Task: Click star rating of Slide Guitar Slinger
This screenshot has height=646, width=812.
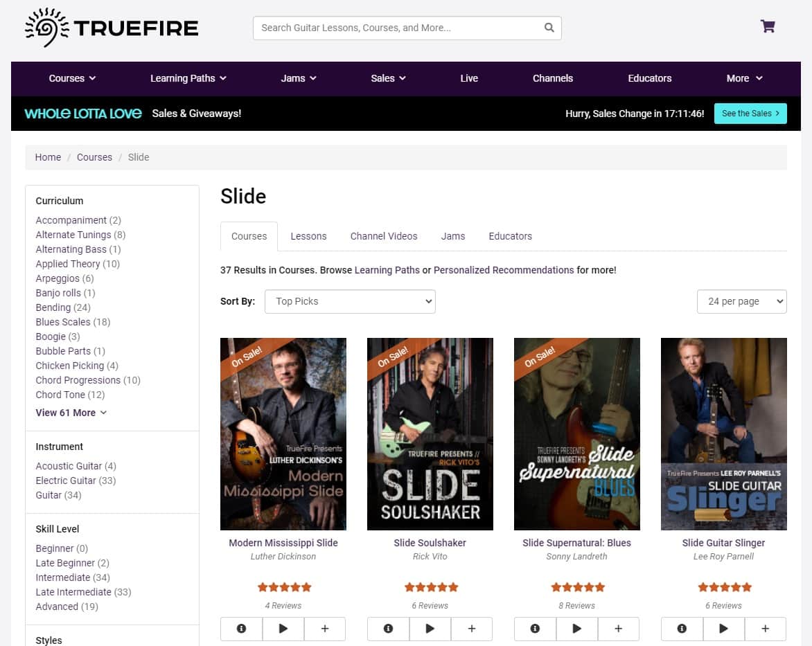Action: click(x=725, y=587)
